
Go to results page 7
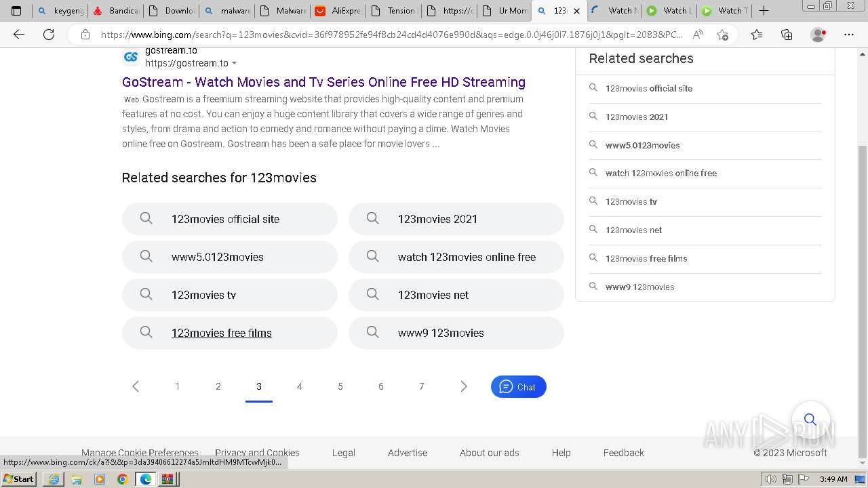pos(422,386)
